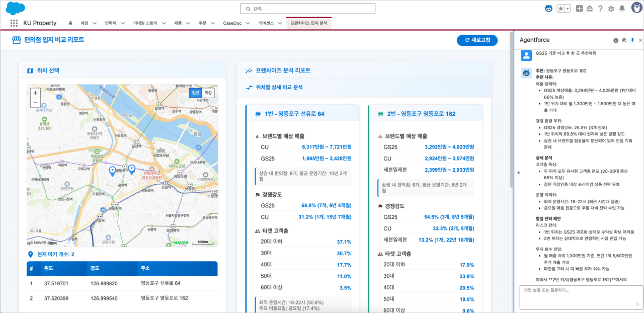
Task: Open Salesforce Setup via the gear icon
Action: click(x=612, y=8)
